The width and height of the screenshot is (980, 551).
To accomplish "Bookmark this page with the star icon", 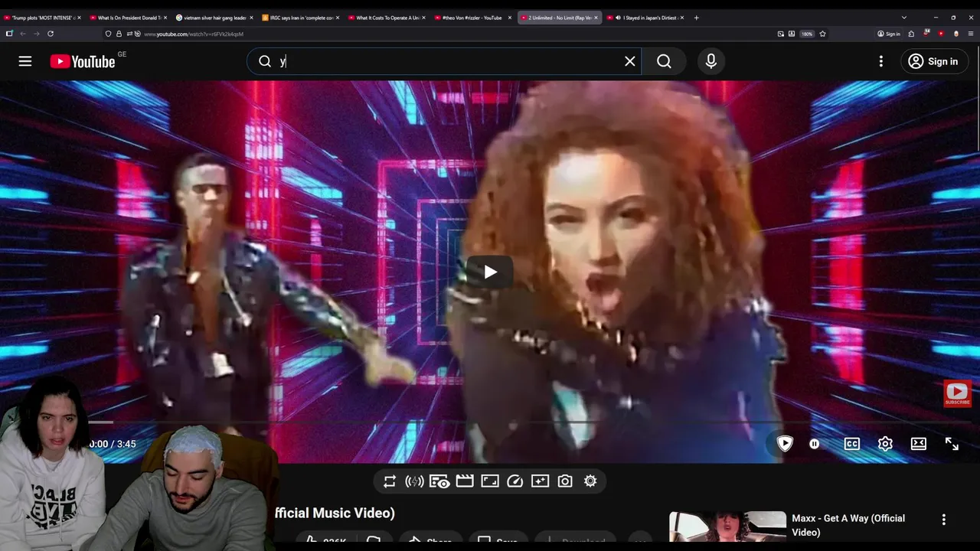I will point(822,34).
